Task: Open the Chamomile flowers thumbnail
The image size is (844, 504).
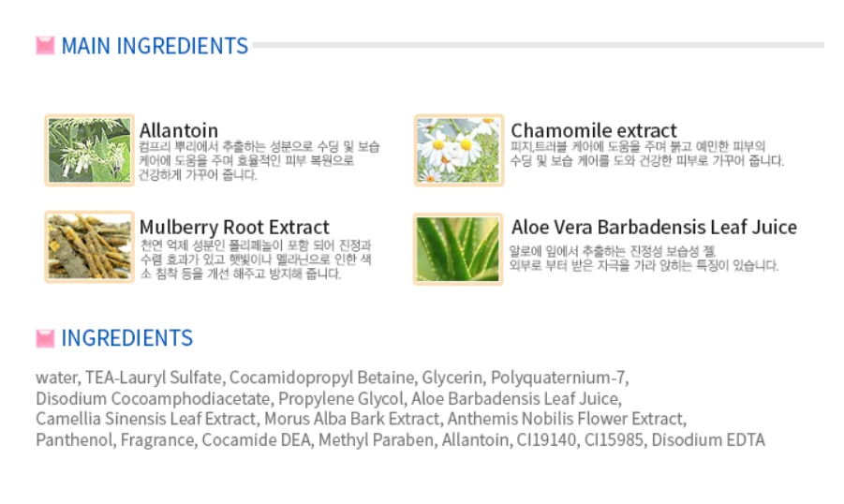Action: [459, 150]
